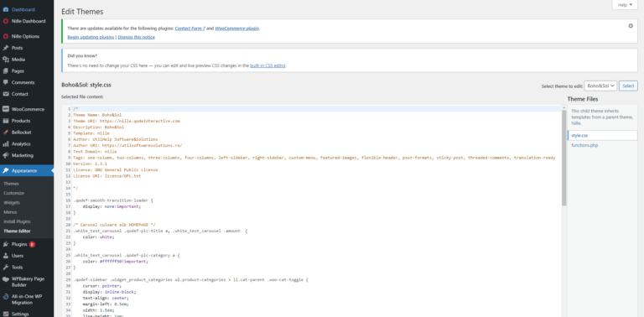Click the Media icon in sidebar
Screen dimensions: 644x317
pyautogui.click(x=6, y=60)
